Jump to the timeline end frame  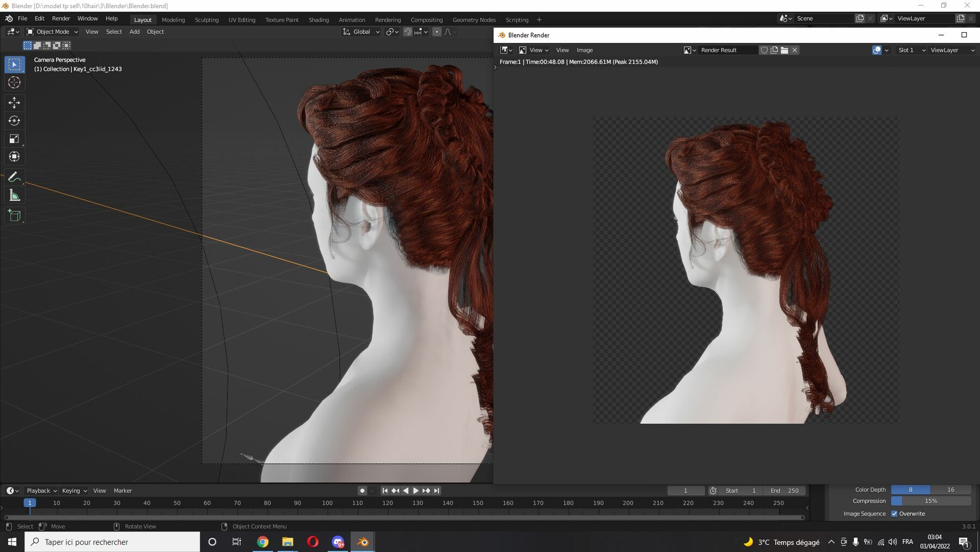[437, 491]
